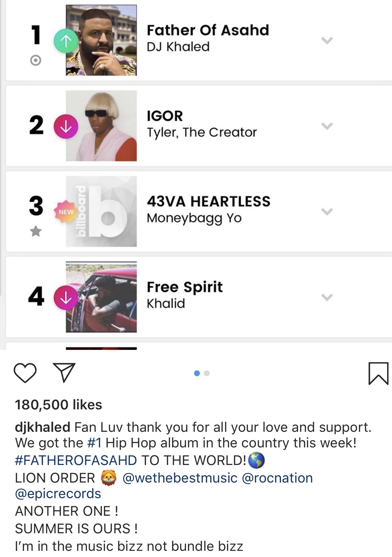Click green up arrow beside Father Of Asahd

[66, 41]
